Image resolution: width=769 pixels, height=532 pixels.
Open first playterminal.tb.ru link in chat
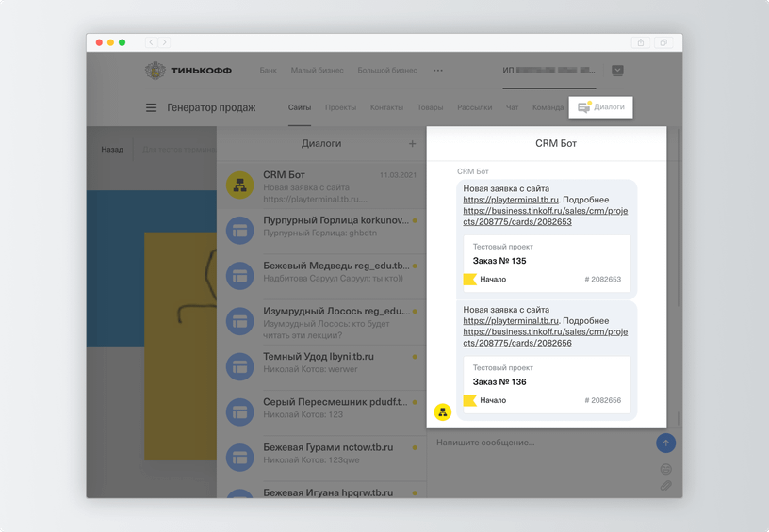511,200
